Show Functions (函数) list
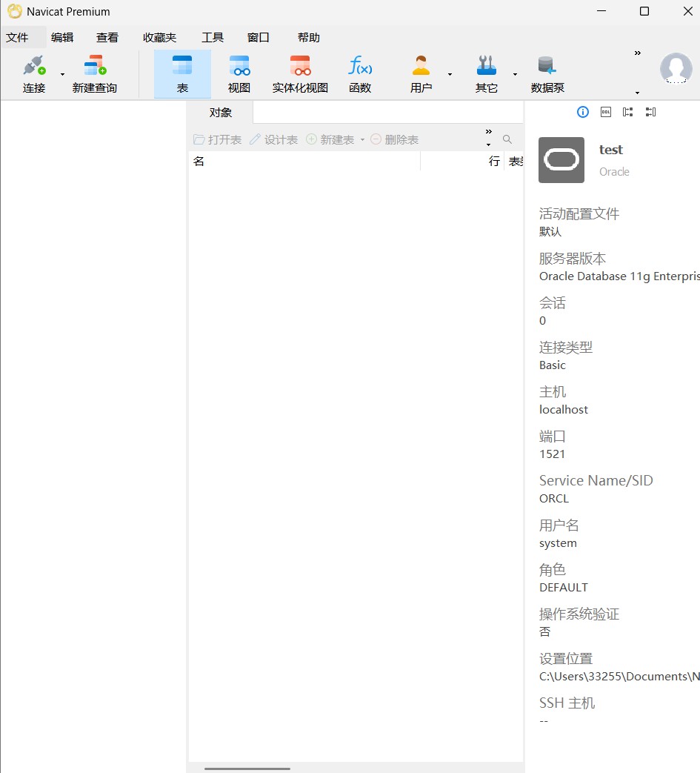 click(x=360, y=74)
